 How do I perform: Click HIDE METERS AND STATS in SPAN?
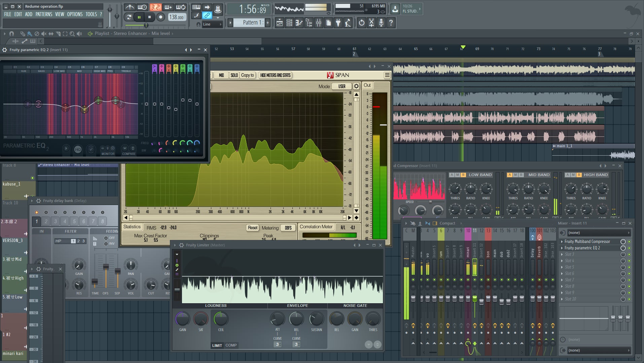[275, 75]
